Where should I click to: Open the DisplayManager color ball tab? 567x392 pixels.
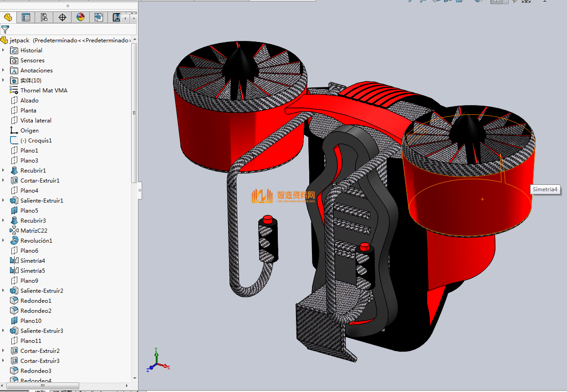pyautogui.click(x=81, y=17)
